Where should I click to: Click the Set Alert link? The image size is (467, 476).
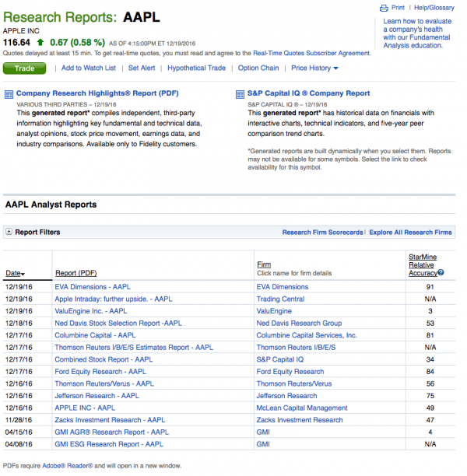pyautogui.click(x=142, y=68)
